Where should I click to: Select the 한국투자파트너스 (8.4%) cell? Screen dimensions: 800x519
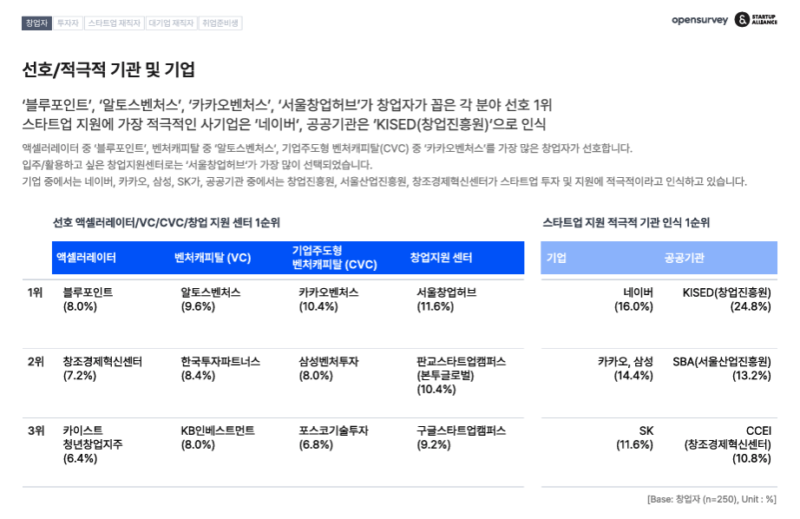point(220,368)
